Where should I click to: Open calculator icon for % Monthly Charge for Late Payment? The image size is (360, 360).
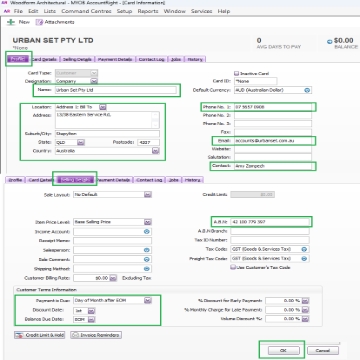(x=305, y=310)
